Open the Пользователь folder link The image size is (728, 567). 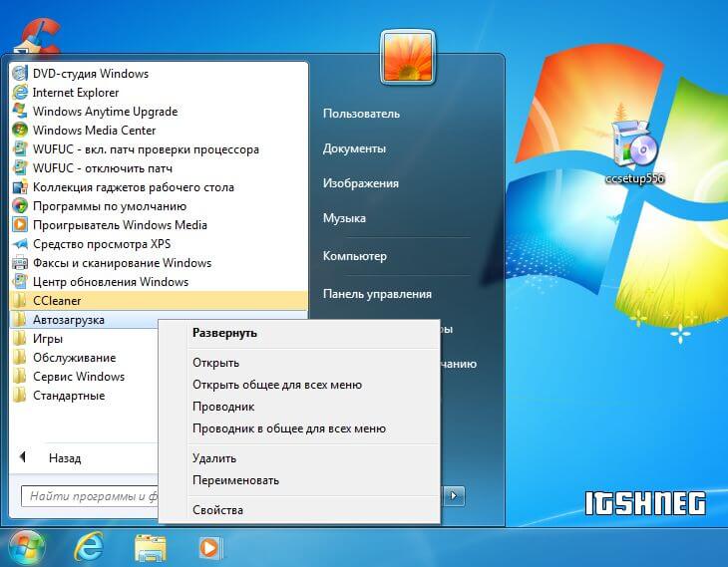(361, 114)
